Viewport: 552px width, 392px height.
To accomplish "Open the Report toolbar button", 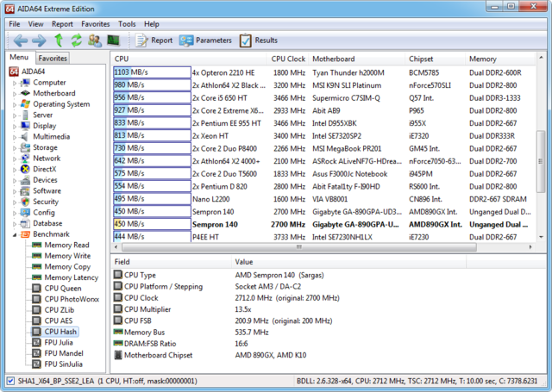I will click(154, 40).
